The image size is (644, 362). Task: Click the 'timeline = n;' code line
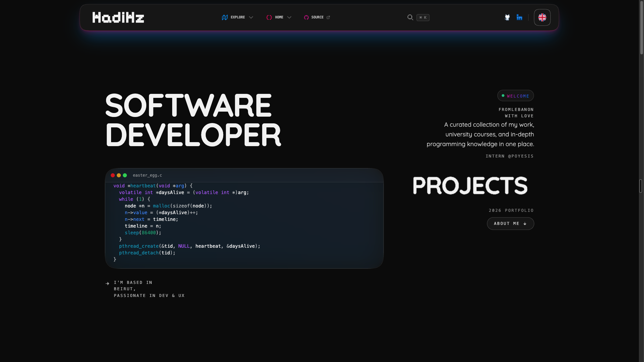[x=143, y=226]
